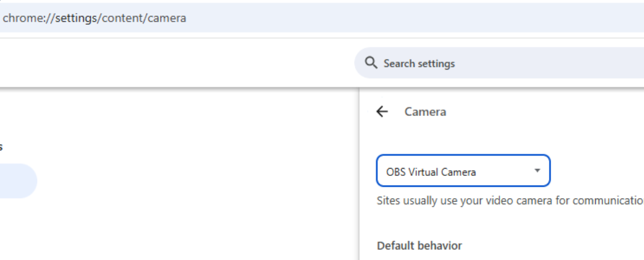Viewport: 644px width, 260px height.
Task: Click 'Search settings' placeholder text
Action: click(419, 64)
